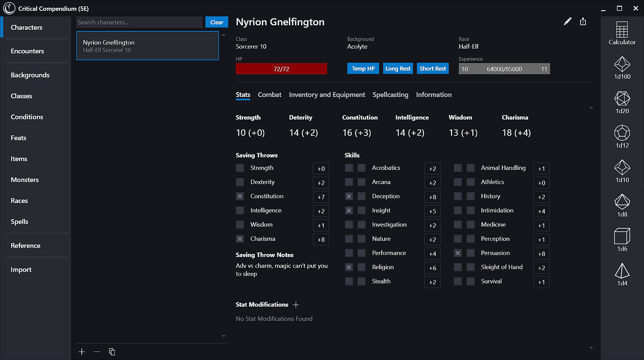Click the pencil edit character icon
The image size is (644, 360).
[568, 22]
